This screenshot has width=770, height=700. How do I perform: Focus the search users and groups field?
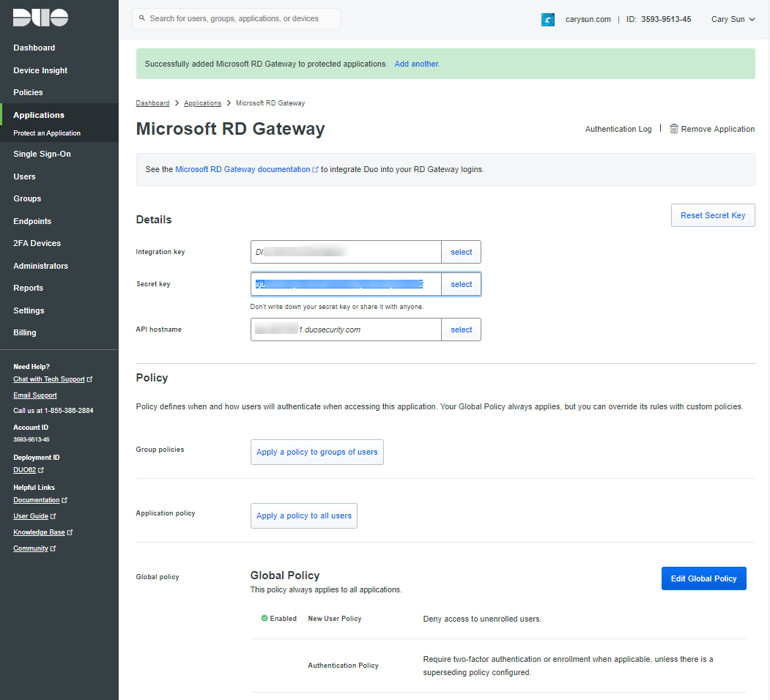coord(236,18)
